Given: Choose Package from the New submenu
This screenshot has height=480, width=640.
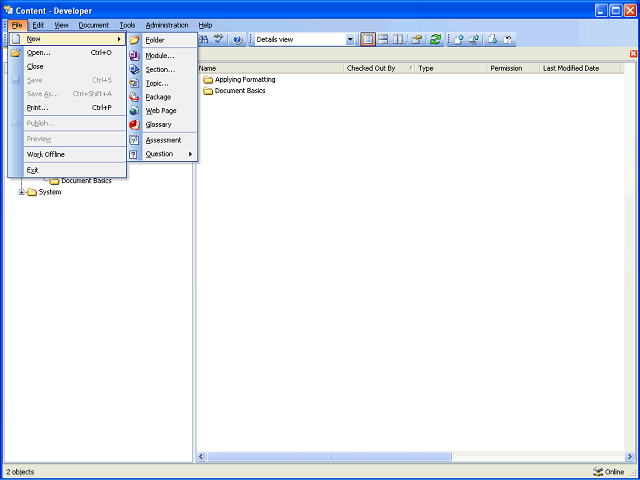Looking at the screenshot, I should [162, 97].
